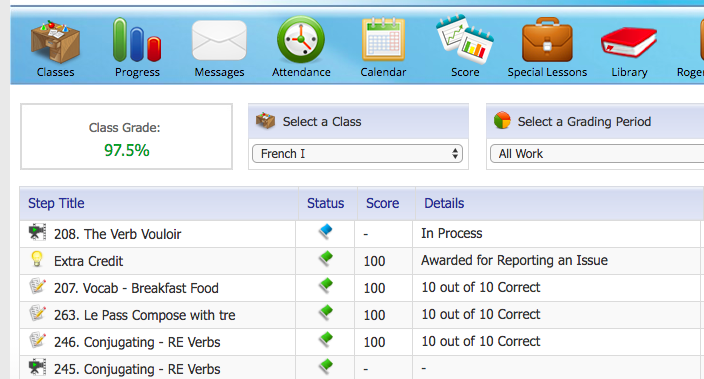Sort by the Score column header
The image size is (704, 379).
(383, 203)
